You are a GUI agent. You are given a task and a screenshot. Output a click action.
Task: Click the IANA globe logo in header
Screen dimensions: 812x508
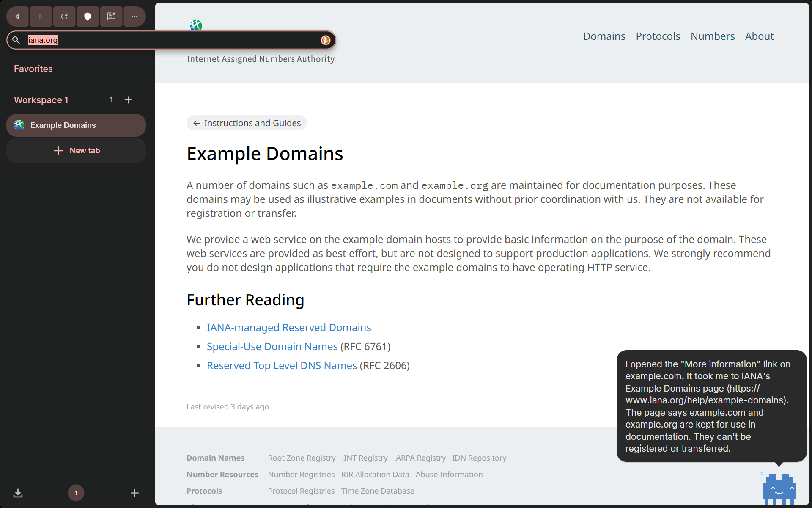(x=196, y=25)
